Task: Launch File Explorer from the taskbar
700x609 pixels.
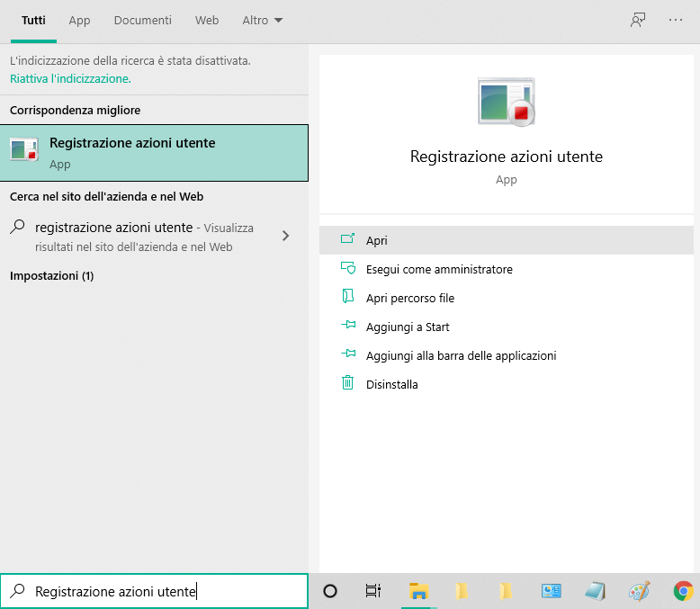Action: pyautogui.click(x=417, y=591)
